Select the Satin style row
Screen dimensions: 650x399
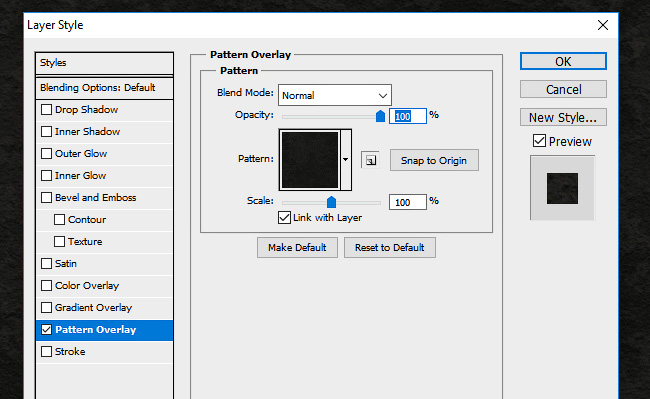coord(104,263)
